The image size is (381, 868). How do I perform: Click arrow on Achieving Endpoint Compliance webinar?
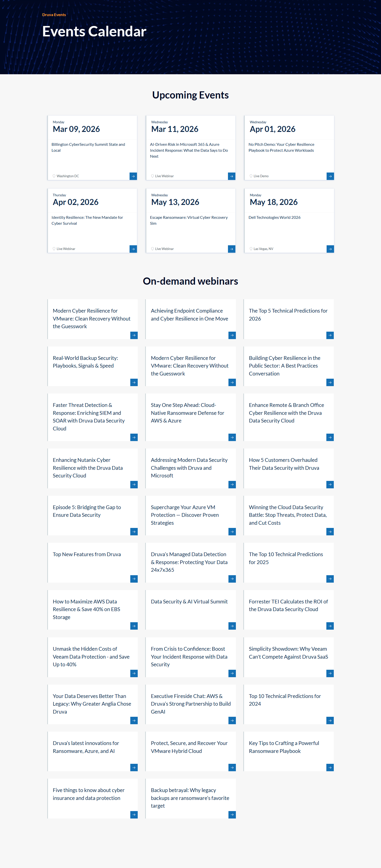[232, 335]
